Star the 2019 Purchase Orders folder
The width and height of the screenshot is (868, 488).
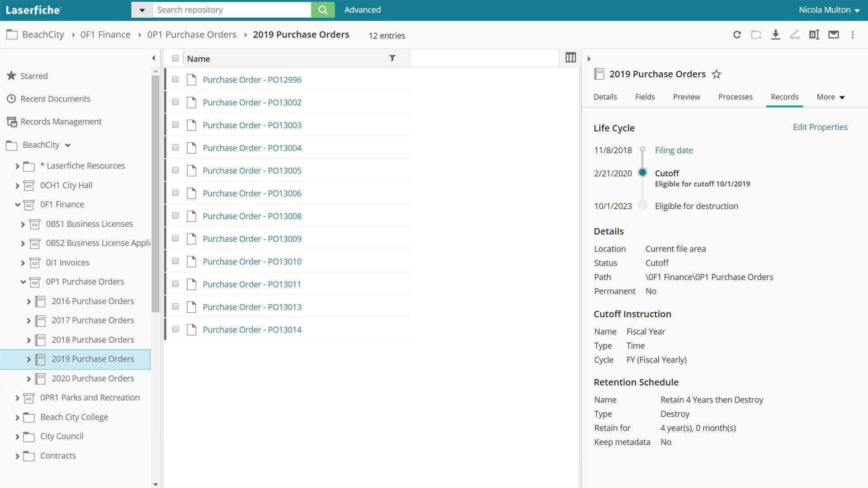(717, 74)
